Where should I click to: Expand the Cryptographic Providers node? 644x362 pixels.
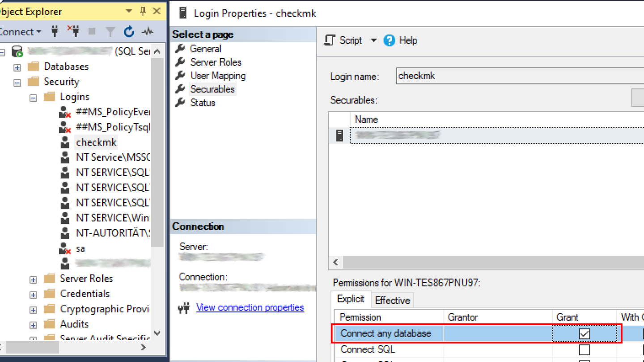click(34, 310)
